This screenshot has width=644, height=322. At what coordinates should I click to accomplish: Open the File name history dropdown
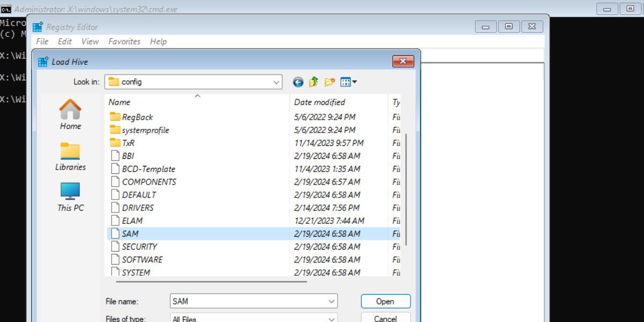(331, 301)
